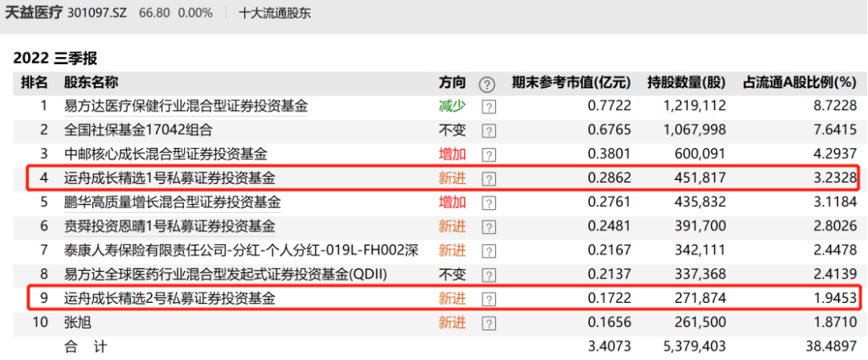
Task: Click the question icon in the 泰康人寿保险 row
Action: (489, 252)
